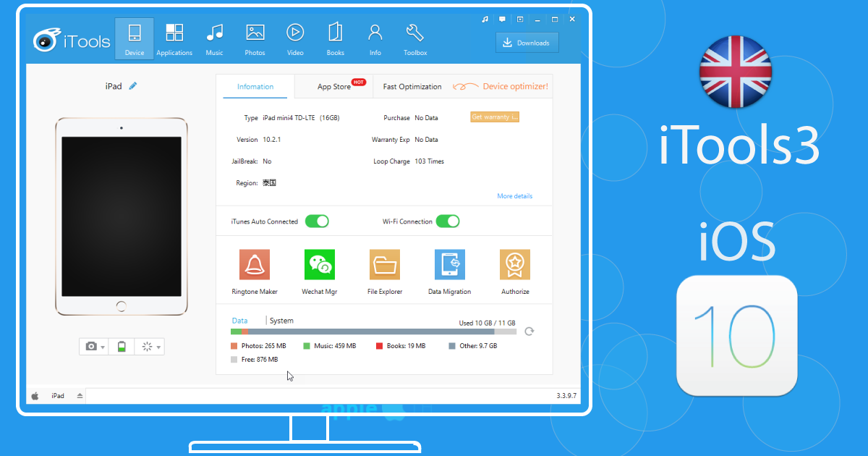868x456 pixels.
Task: Click Loop Charge 103 Times value
Action: pyautogui.click(x=429, y=161)
